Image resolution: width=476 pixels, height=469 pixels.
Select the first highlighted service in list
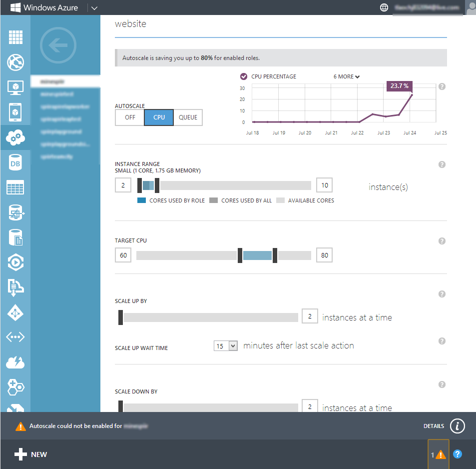[x=65, y=81]
